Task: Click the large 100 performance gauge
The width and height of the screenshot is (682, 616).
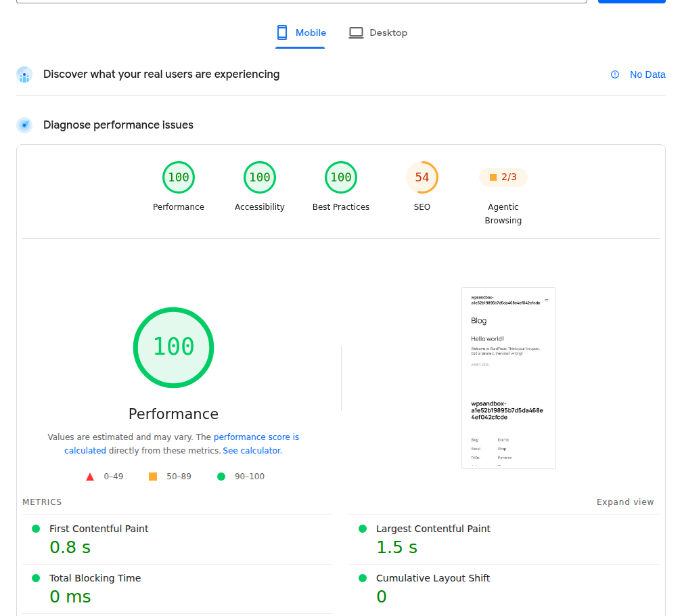Action: point(173,347)
